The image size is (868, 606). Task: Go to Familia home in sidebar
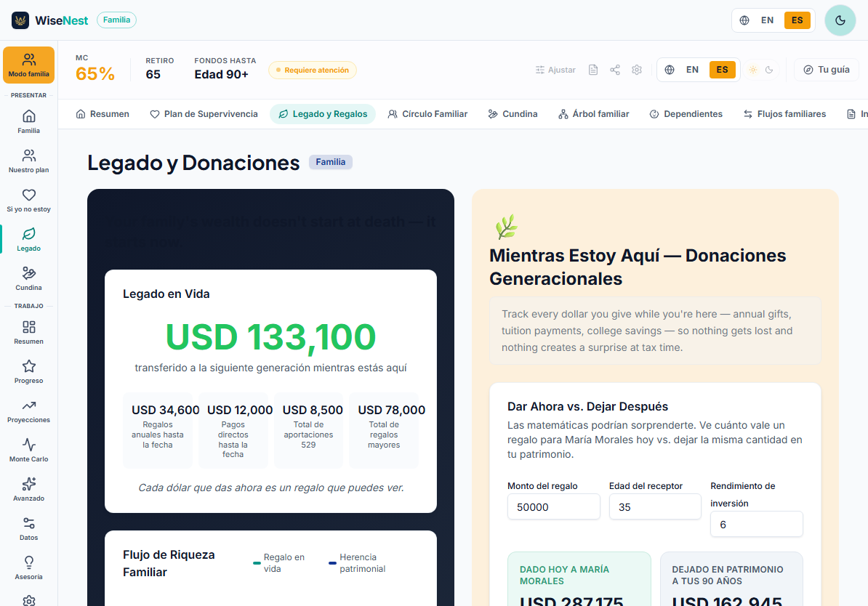(29, 122)
